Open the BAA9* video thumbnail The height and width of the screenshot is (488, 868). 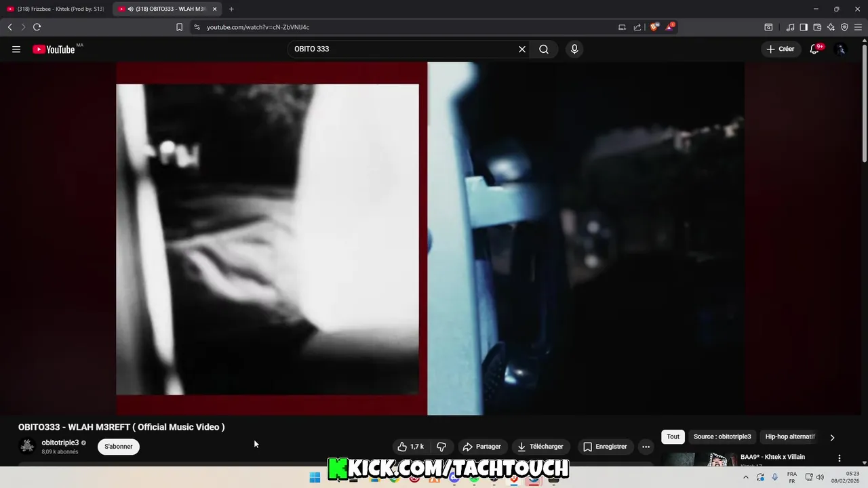tap(698, 460)
